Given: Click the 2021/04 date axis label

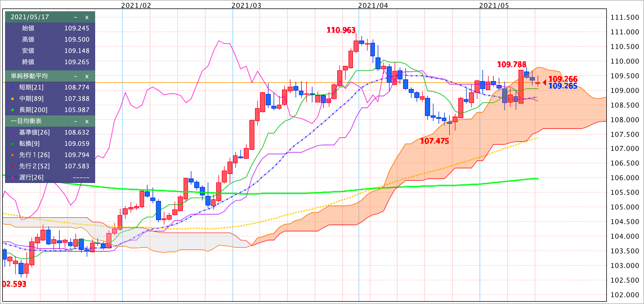Looking at the screenshot, I should point(373,5).
